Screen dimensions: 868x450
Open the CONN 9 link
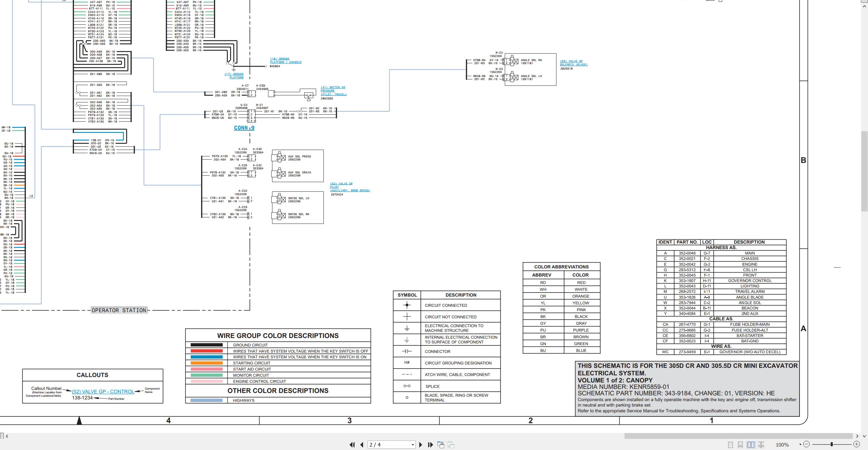(244, 128)
